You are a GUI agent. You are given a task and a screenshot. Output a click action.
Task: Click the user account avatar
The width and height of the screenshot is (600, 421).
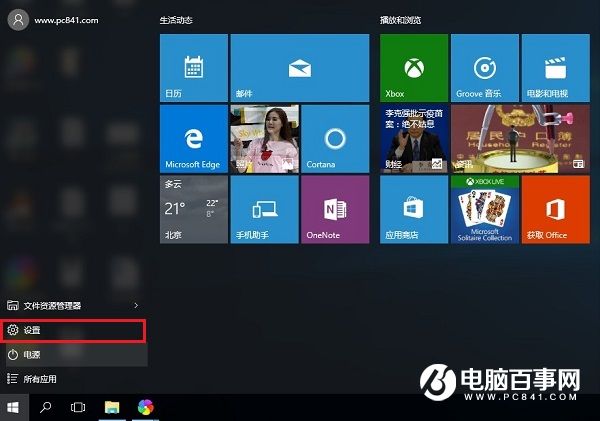click(x=18, y=20)
